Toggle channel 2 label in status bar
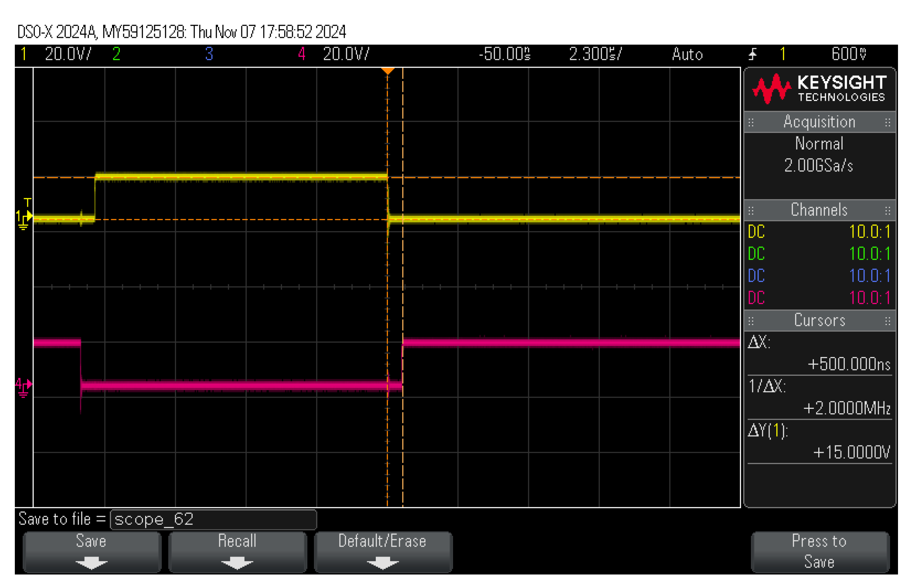The width and height of the screenshot is (915, 588). 116,54
